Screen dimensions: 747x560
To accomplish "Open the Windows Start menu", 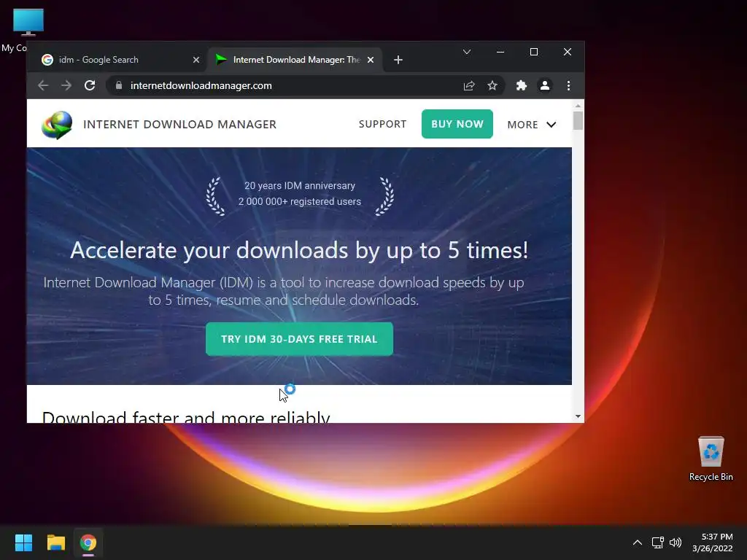I will click(23, 542).
